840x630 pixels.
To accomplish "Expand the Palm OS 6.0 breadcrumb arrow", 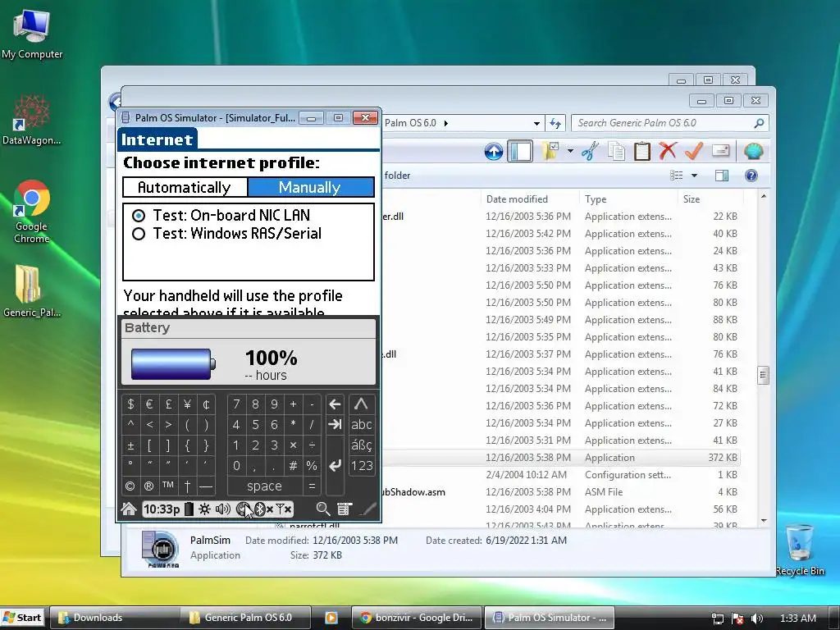I will tap(445, 123).
